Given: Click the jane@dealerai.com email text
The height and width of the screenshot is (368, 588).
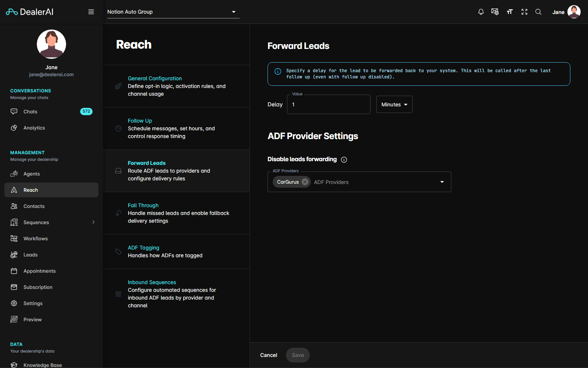Looking at the screenshot, I should point(51,74).
